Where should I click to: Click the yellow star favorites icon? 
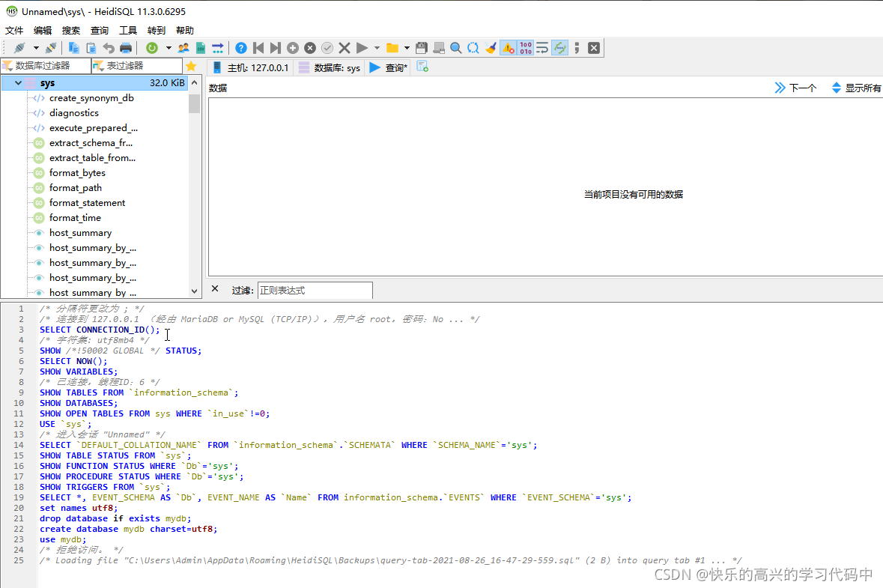tap(191, 67)
